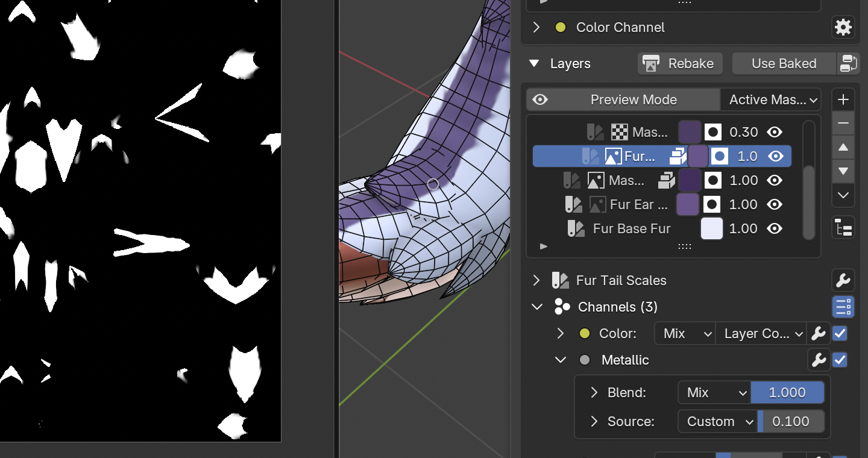The width and height of the screenshot is (868, 458).
Task: Click the mask icon on Fur Ear layer
Action: coord(713,204)
